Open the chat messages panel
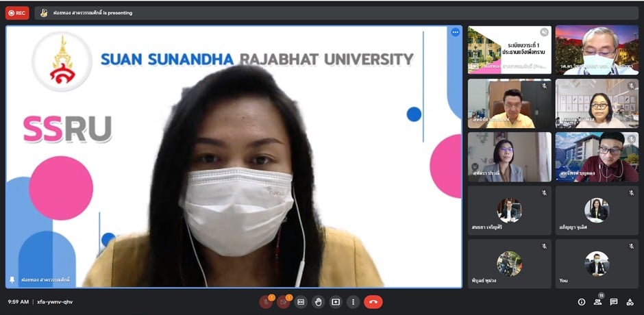This screenshot has height=315, width=644. click(x=614, y=302)
